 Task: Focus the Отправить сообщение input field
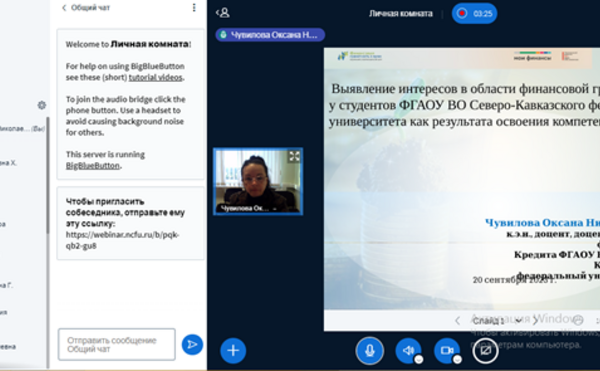pos(117,344)
